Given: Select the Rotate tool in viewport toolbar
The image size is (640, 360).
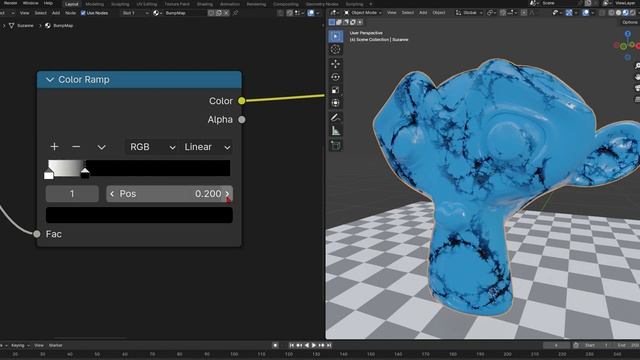Looking at the screenshot, I should tap(336, 77).
